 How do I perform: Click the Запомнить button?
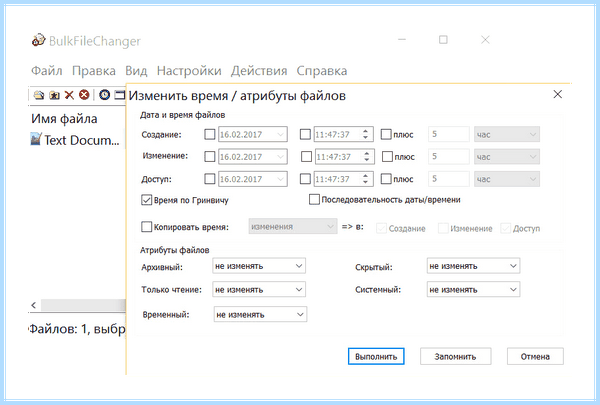(455, 356)
